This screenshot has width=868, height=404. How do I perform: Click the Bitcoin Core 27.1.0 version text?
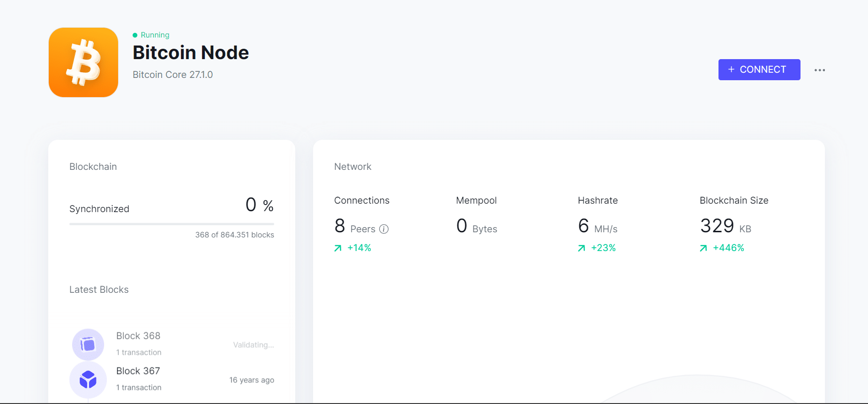tap(173, 75)
